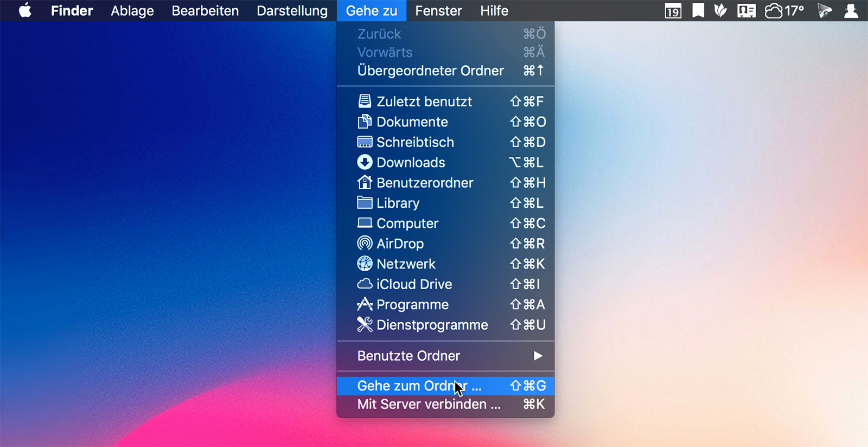
Task: Expand Benutzte Ordner submenu arrow
Action: 538,356
